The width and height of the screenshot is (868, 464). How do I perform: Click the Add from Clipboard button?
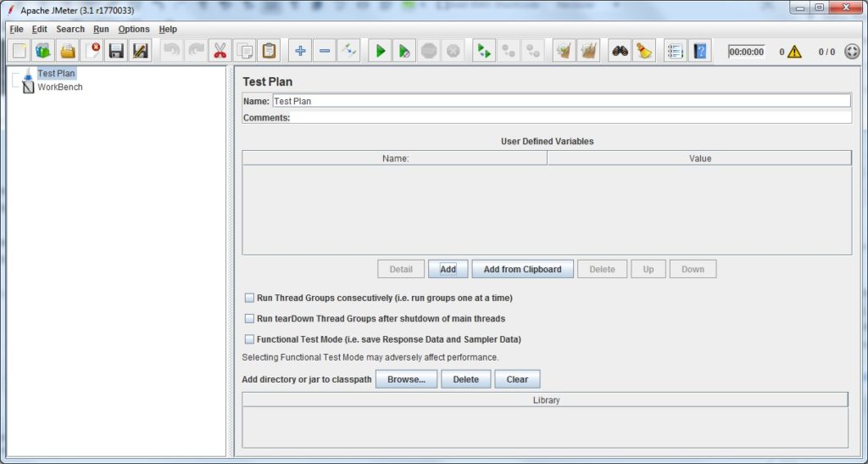[522, 269]
